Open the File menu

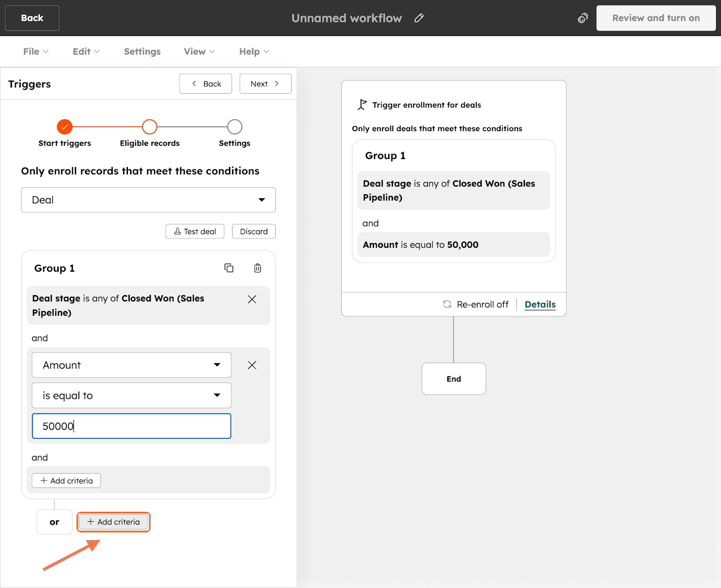[36, 52]
